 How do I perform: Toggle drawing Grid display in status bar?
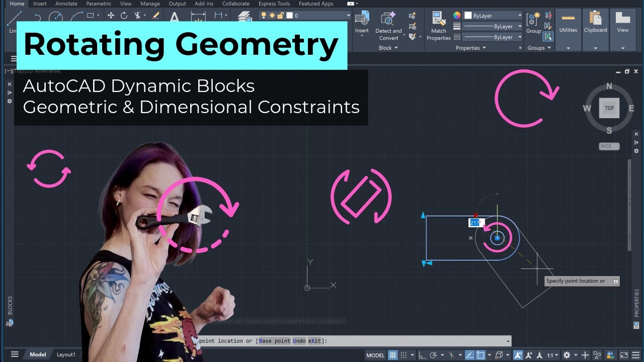coord(393,355)
